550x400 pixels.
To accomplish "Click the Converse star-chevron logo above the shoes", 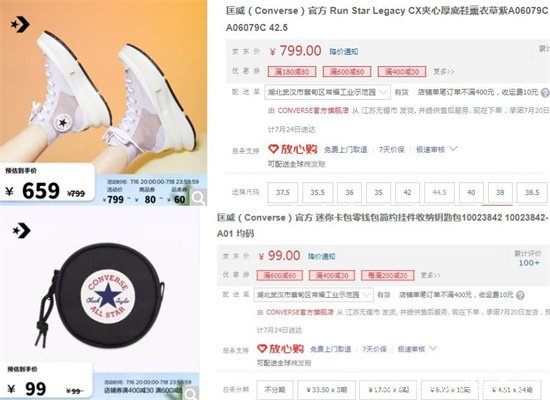I will pyautogui.click(x=20, y=24).
